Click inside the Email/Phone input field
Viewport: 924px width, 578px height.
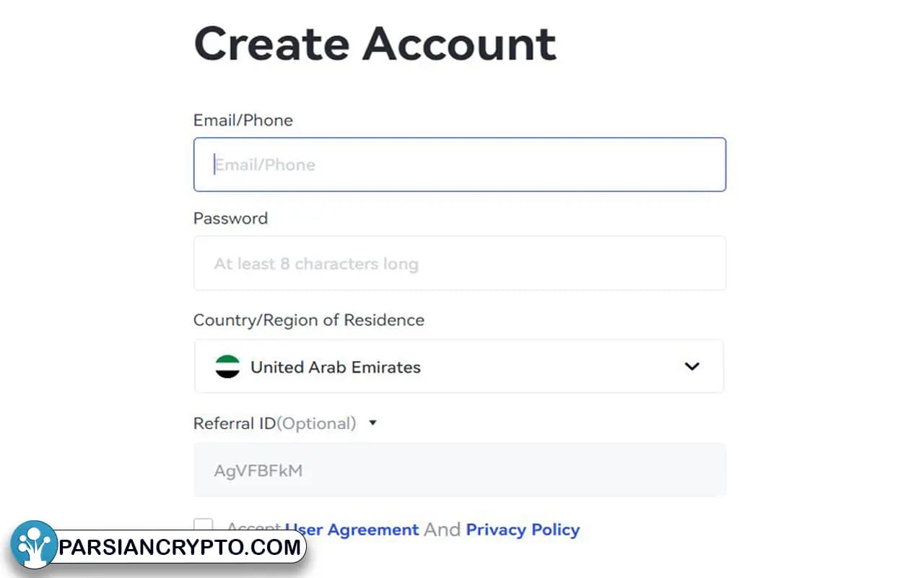(459, 164)
